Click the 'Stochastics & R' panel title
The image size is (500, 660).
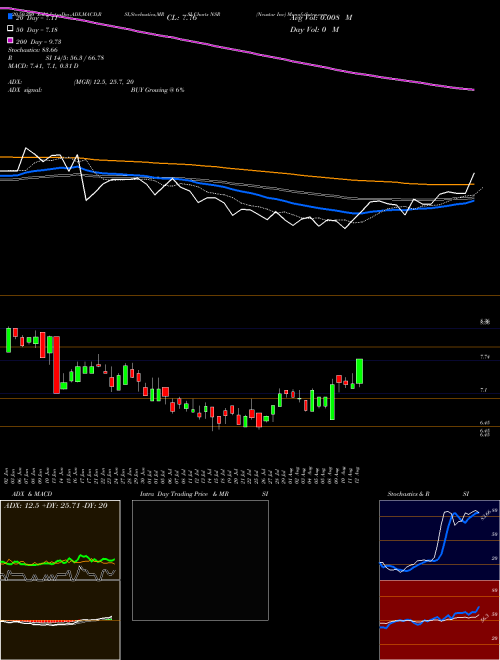(409, 494)
